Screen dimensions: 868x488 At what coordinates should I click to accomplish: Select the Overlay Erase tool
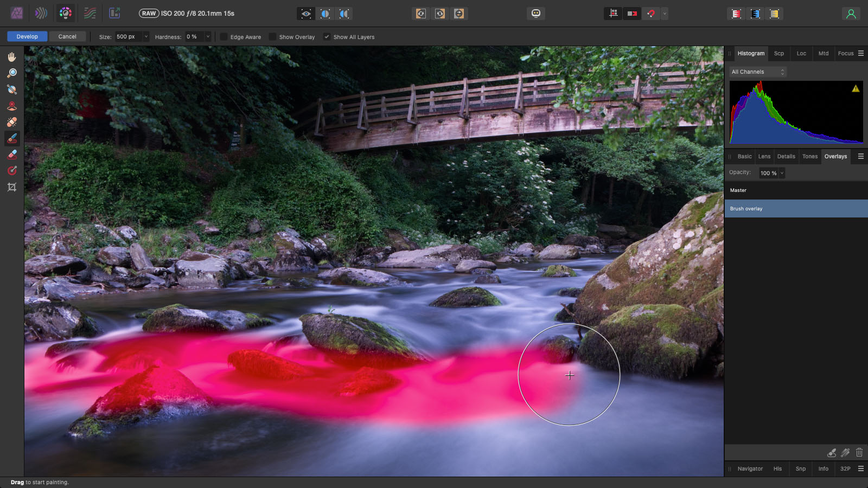(12, 155)
